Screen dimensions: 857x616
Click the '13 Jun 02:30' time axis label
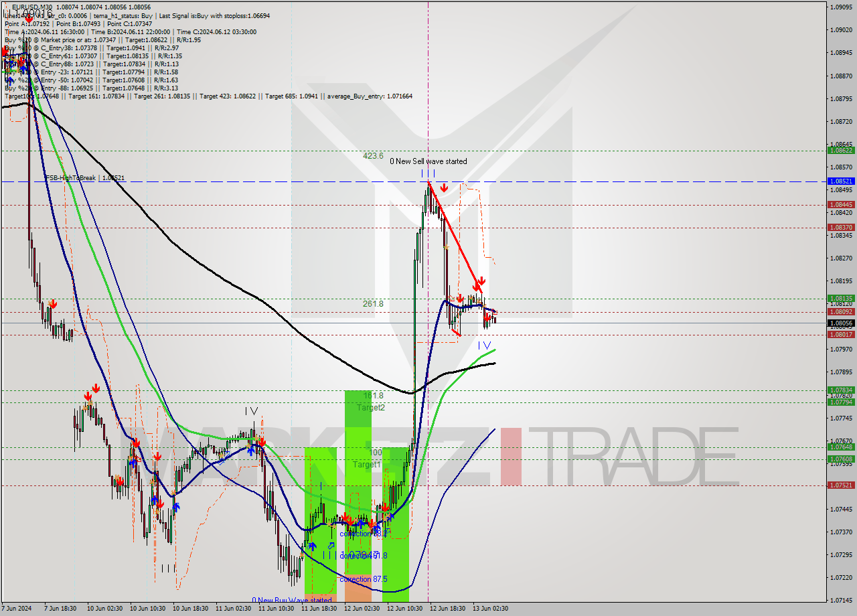(490, 609)
